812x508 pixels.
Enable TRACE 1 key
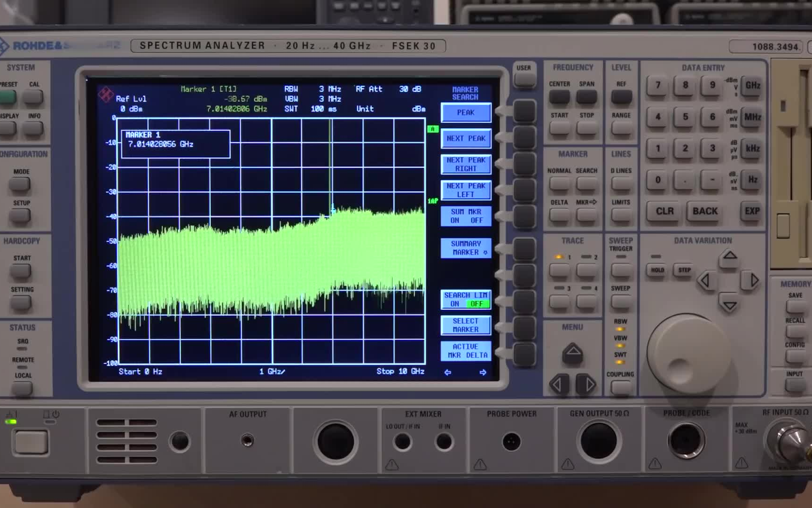coord(559,270)
